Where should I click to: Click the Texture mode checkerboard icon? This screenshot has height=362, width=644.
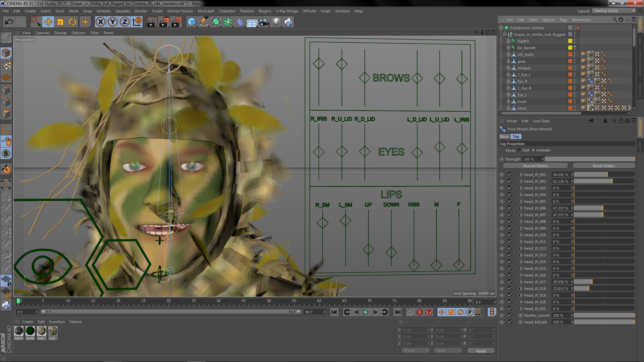pyautogui.click(x=6, y=65)
